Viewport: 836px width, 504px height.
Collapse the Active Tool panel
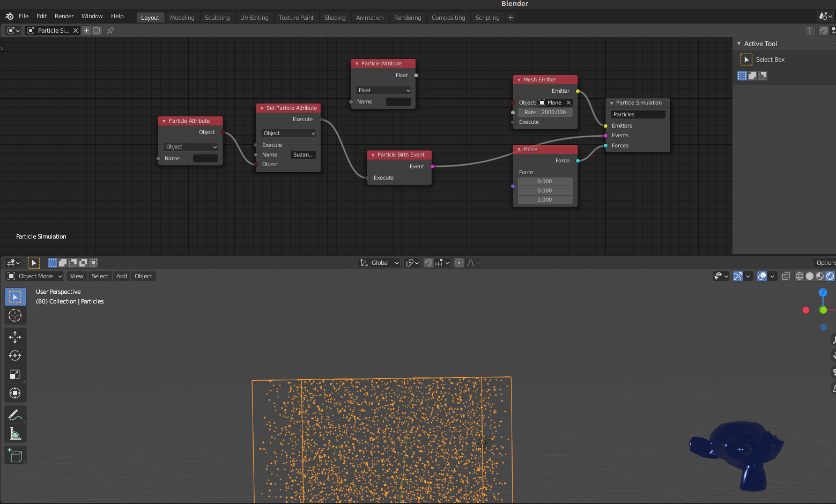pyautogui.click(x=739, y=44)
